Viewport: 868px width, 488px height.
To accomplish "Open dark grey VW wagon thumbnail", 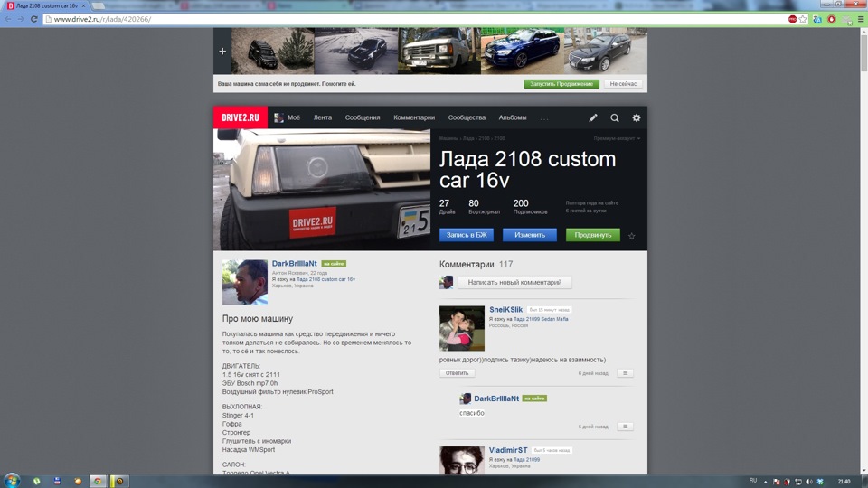I will pyautogui.click(x=606, y=51).
